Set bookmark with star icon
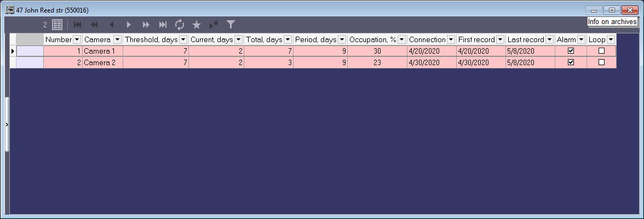644x219 pixels. 196,25
